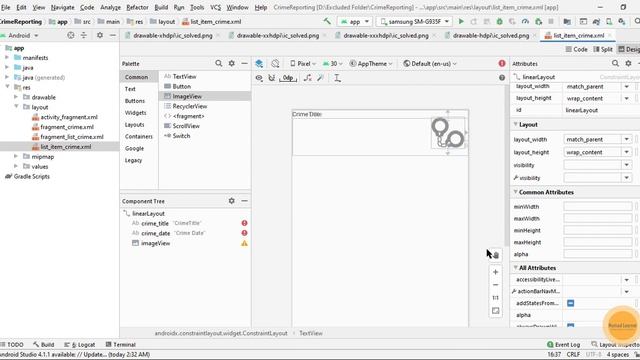This screenshot has height=360, width=640.
Task: Open the Terminal tool window
Action: pyautogui.click(x=120, y=344)
